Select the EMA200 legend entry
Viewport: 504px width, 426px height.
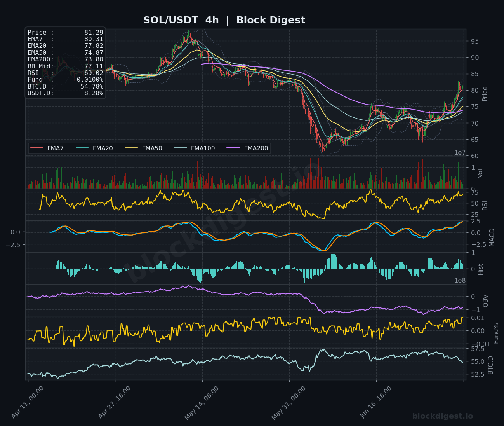(248, 148)
